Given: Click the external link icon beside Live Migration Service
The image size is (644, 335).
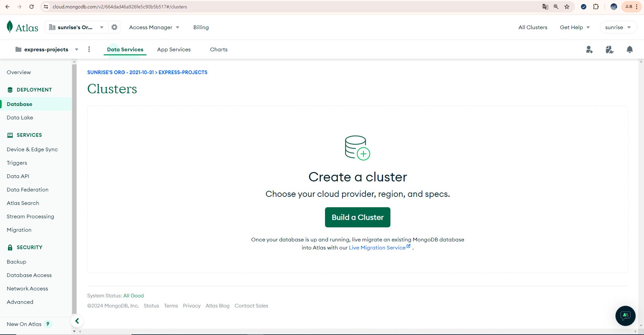Looking at the screenshot, I should pyautogui.click(x=409, y=246).
